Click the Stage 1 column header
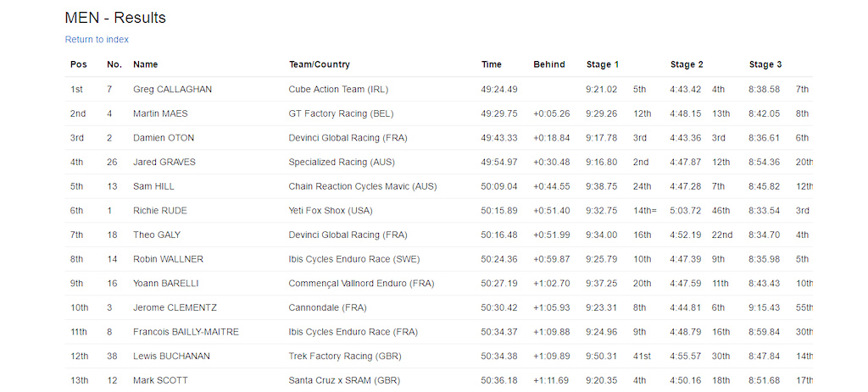Screen dimensions: 868x392 603,64
